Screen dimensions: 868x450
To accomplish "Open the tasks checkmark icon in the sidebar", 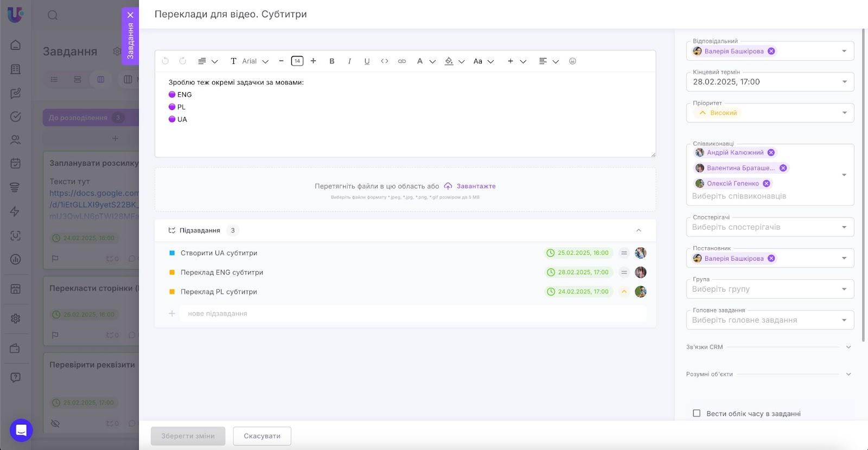I will point(16,117).
